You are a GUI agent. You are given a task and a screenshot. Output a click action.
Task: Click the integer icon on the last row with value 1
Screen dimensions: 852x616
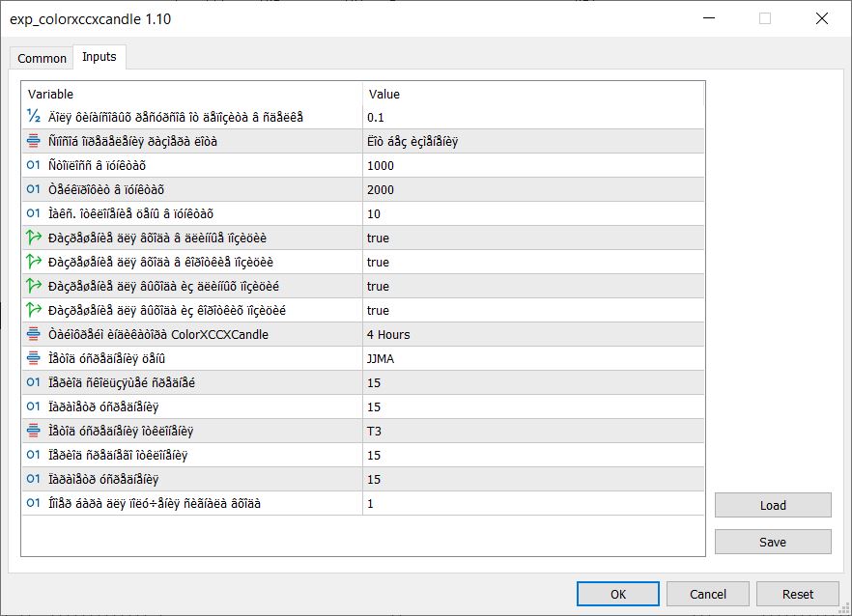[x=34, y=503]
